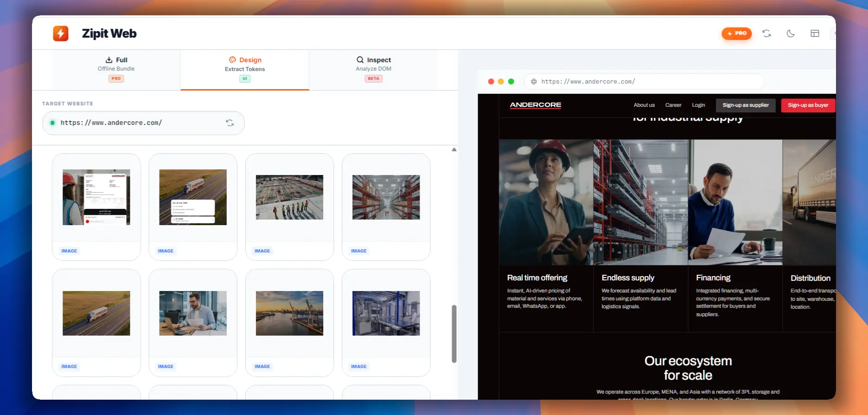
Task: Click the Endless supply heading
Action: (628, 278)
